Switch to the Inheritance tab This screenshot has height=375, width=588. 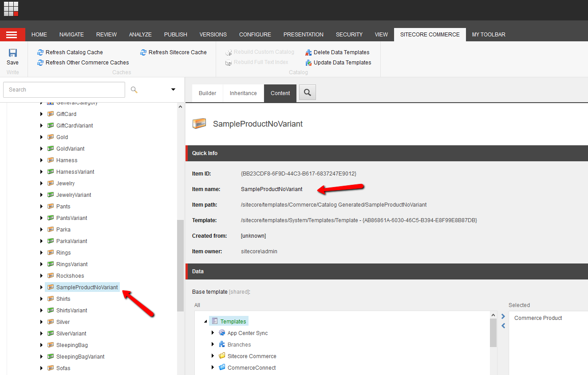243,93
